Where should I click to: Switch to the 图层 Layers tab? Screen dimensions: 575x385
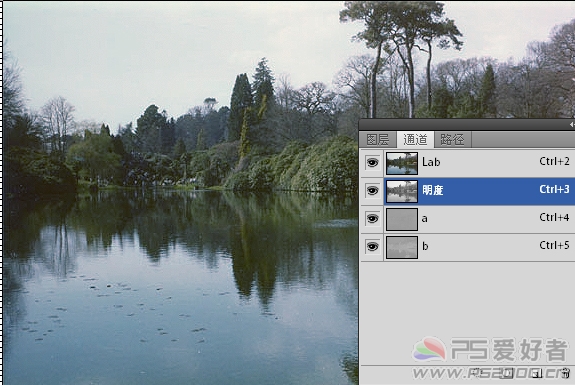378,139
